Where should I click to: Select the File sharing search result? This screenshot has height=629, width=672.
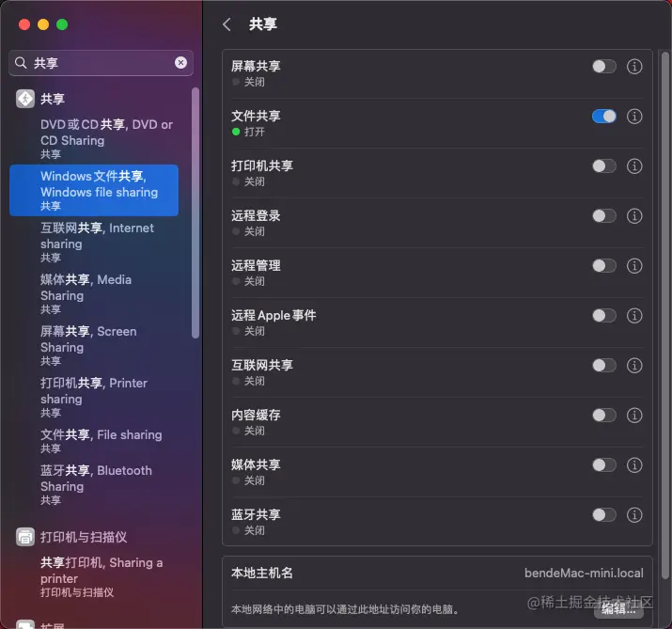click(94, 441)
